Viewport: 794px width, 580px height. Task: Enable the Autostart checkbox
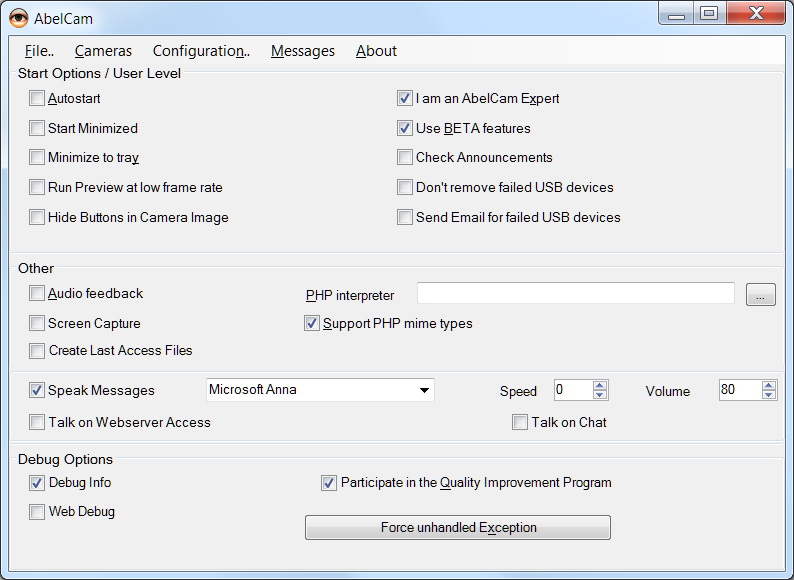(37, 99)
